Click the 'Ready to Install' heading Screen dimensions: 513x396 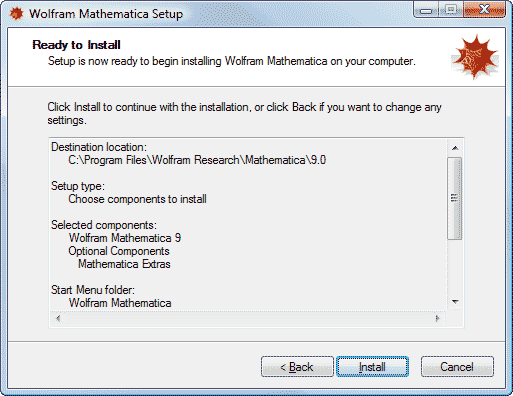point(76,45)
